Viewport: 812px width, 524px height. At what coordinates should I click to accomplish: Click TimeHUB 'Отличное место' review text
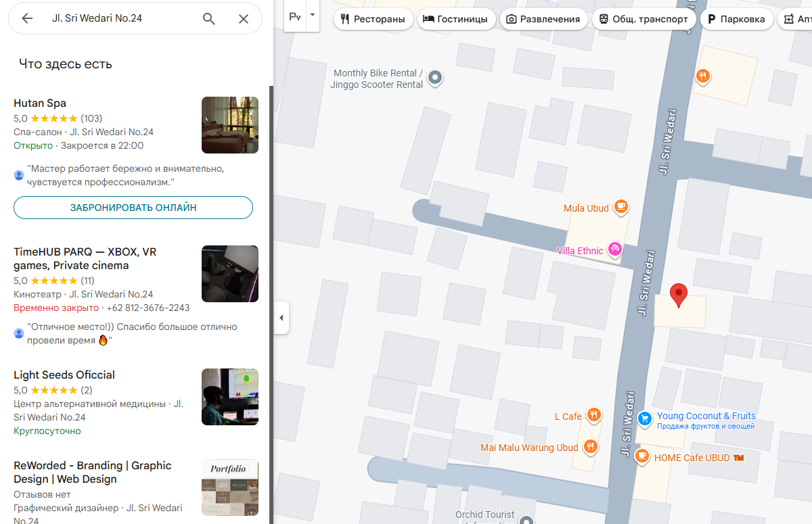[x=132, y=333]
